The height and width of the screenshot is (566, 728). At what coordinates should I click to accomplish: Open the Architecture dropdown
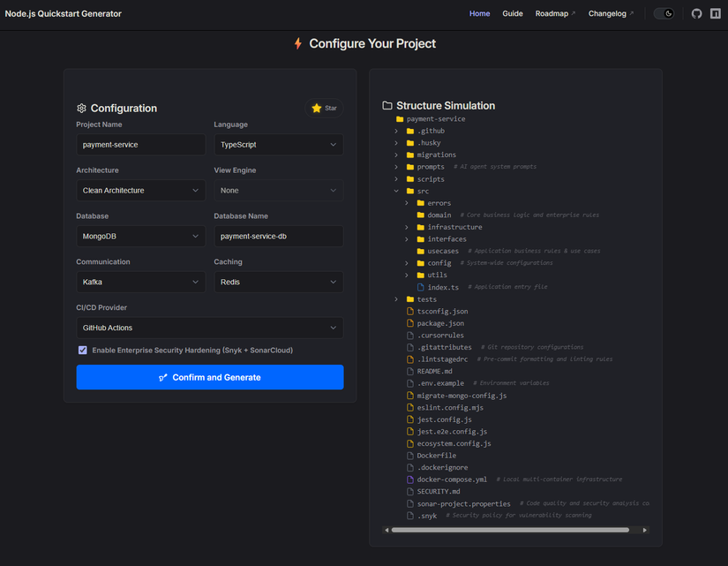point(141,191)
